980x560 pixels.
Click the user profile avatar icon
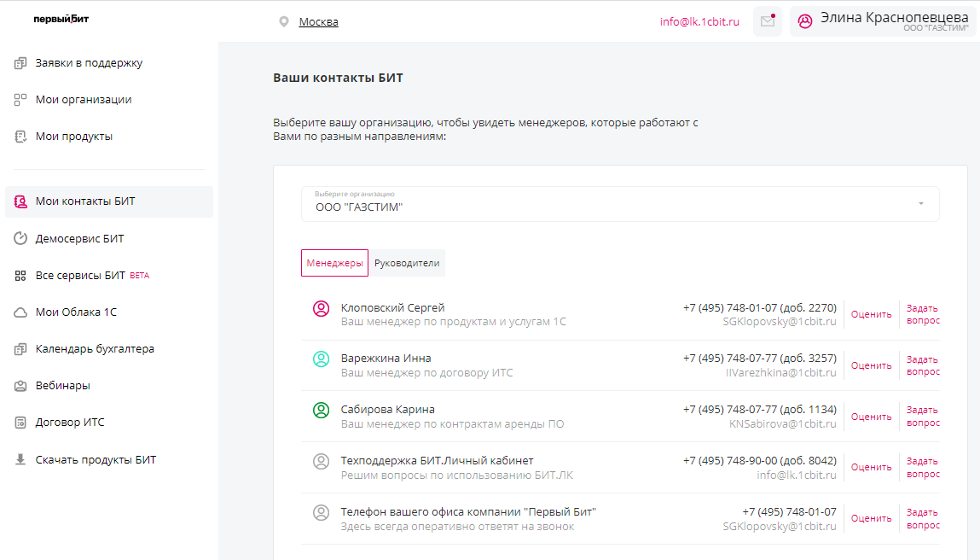click(804, 21)
